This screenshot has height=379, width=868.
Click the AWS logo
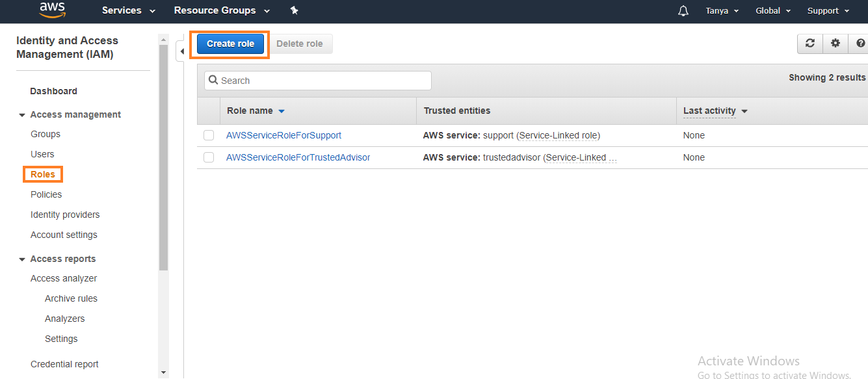(51, 10)
